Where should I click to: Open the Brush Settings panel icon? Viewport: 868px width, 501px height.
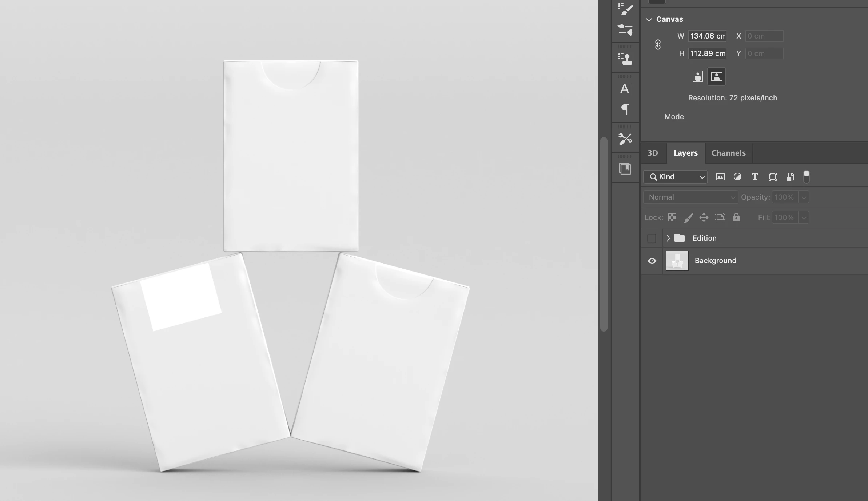click(x=625, y=10)
